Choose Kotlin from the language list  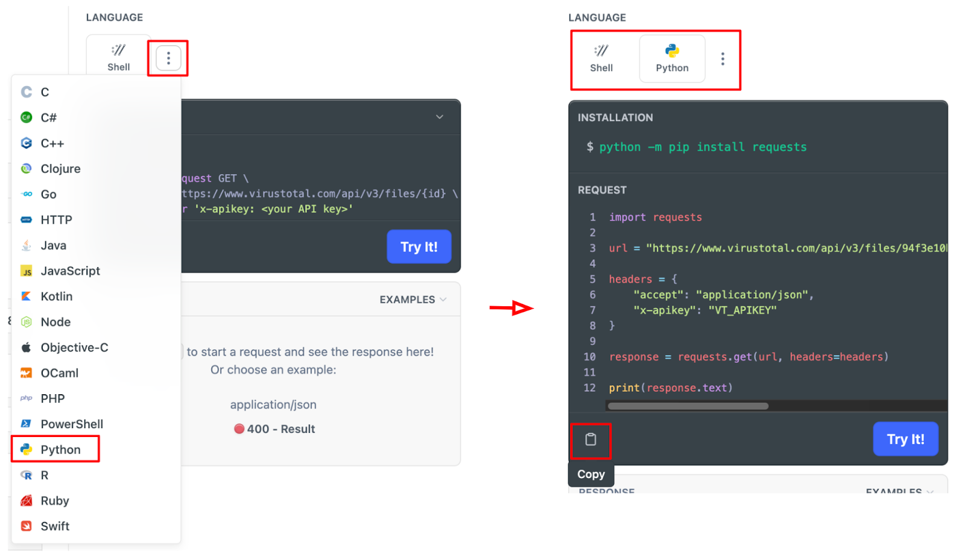96,297
